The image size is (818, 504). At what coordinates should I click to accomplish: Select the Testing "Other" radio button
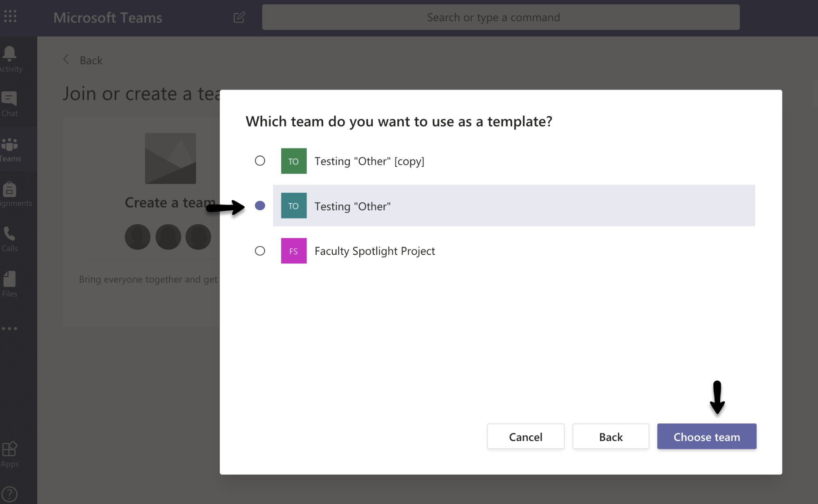click(x=260, y=205)
